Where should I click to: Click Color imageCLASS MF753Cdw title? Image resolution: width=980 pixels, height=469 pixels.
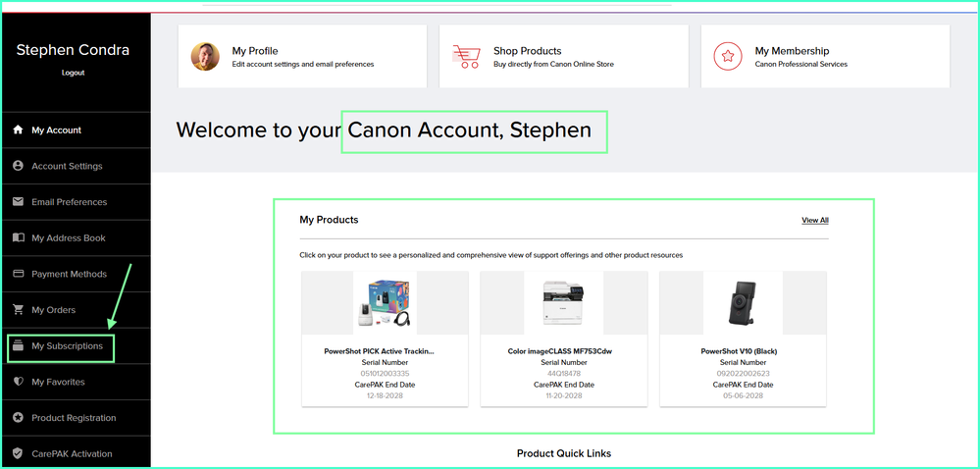[559, 351]
